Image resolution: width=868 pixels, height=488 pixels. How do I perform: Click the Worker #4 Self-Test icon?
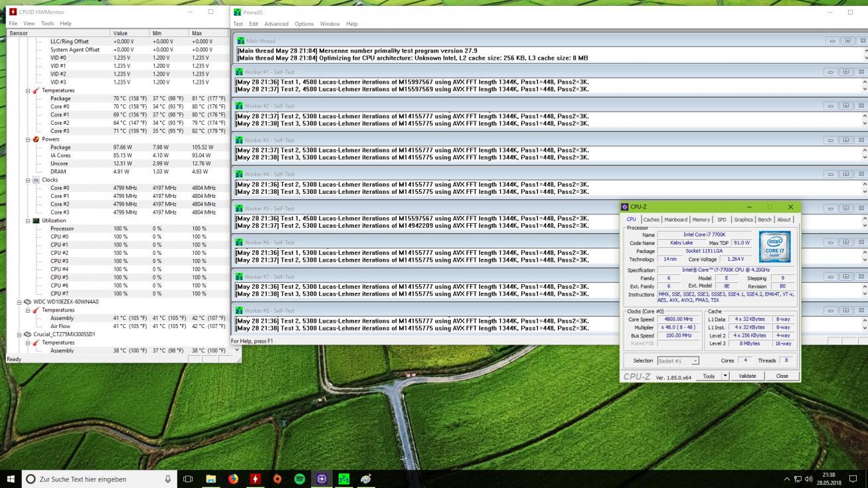(239, 174)
